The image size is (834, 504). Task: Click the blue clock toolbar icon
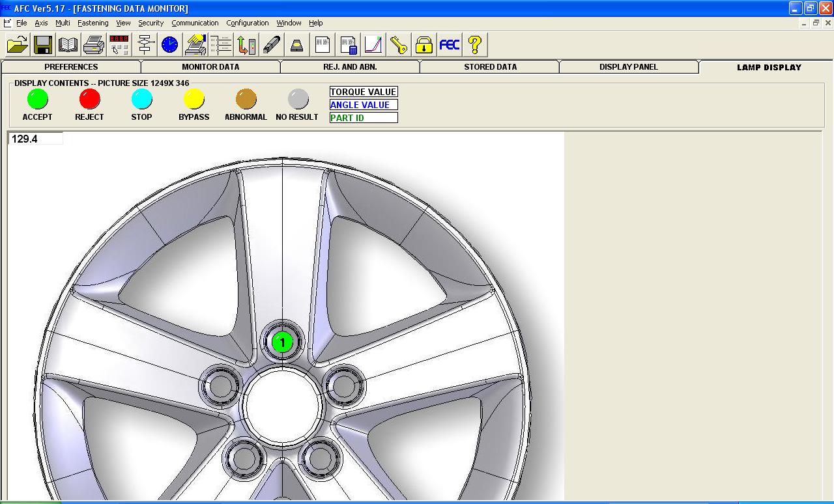pos(169,45)
